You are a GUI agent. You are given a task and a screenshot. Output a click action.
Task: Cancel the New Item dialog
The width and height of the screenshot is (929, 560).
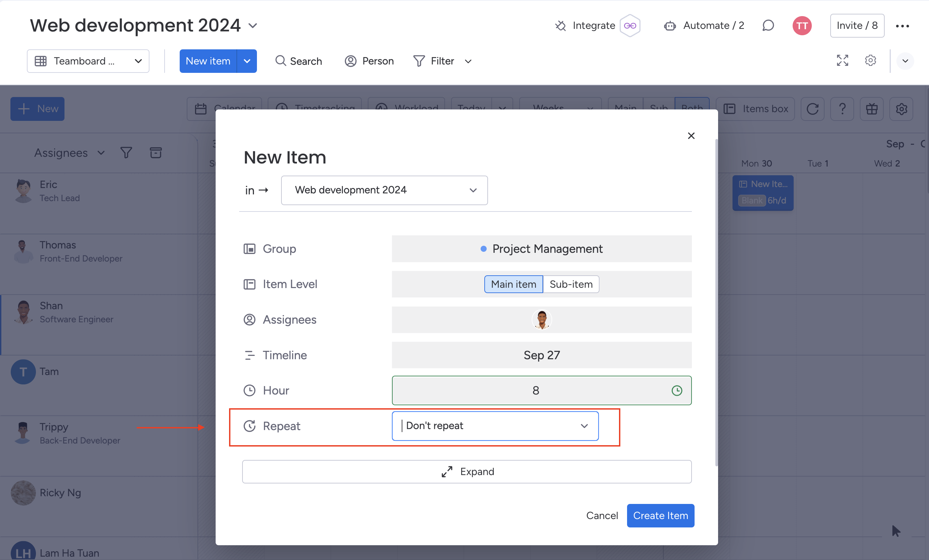pyautogui.click(x=602, y=515)
